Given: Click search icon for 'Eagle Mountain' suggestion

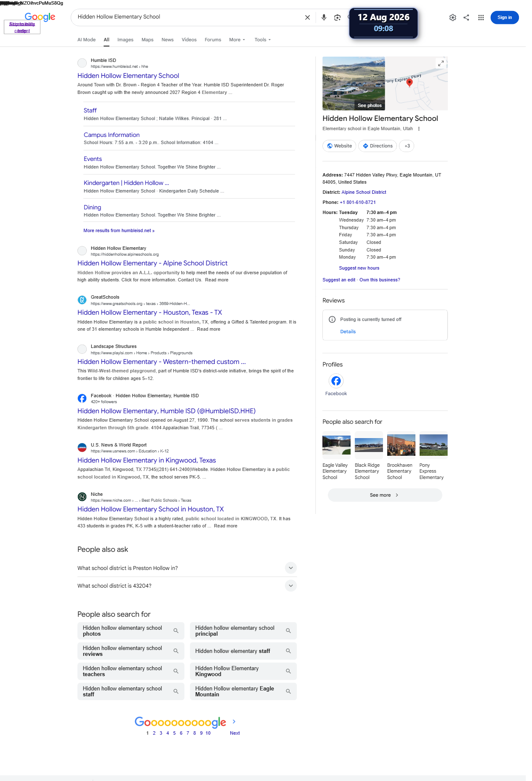Looking at the screenshot, I should (288, 691).
